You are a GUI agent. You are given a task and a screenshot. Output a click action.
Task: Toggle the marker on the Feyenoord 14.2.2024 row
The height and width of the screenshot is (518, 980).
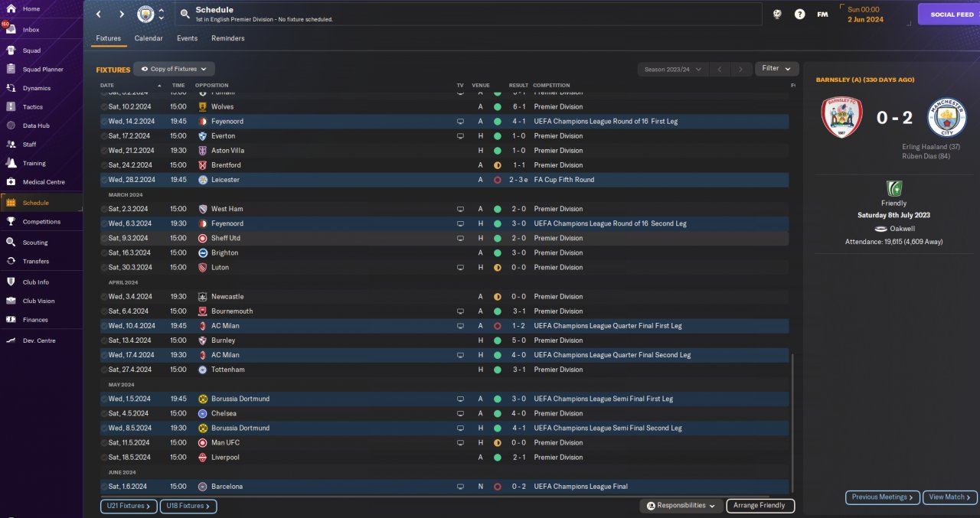[104, 122]
